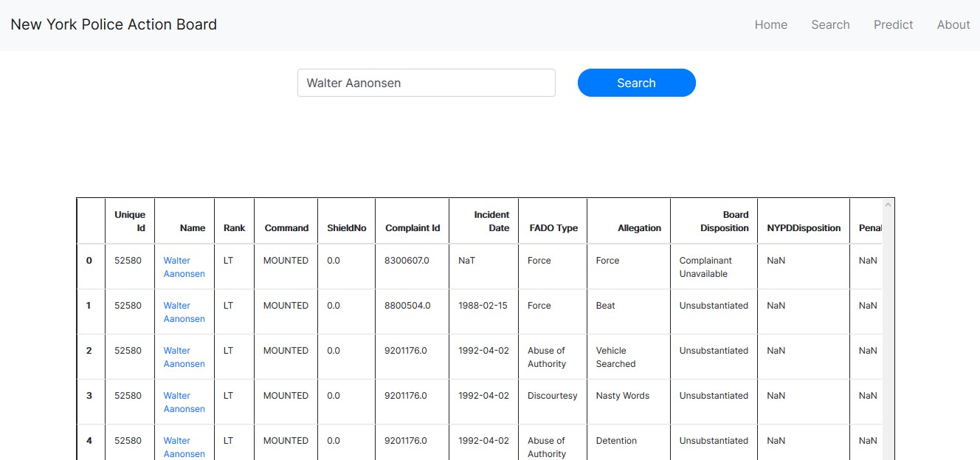Select complaint id 8800504.0 cell
Screen dimensions: 980x460
[412, 312]
